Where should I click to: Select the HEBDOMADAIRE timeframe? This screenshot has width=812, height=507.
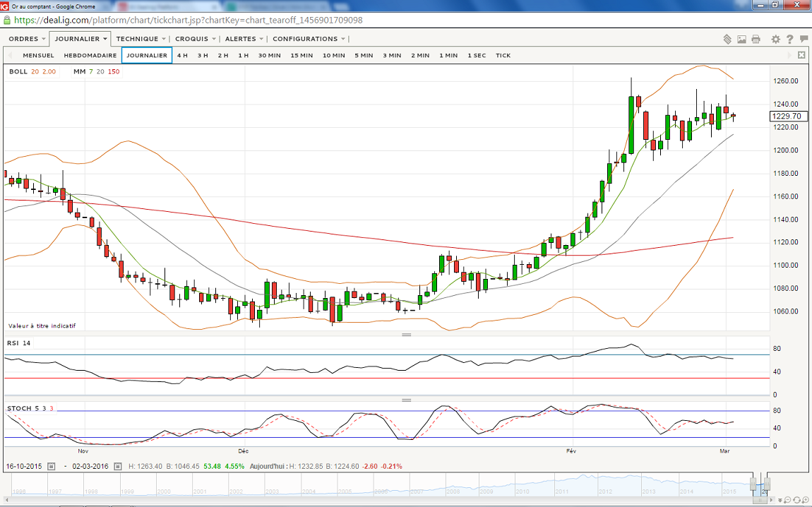click(90, 55)
